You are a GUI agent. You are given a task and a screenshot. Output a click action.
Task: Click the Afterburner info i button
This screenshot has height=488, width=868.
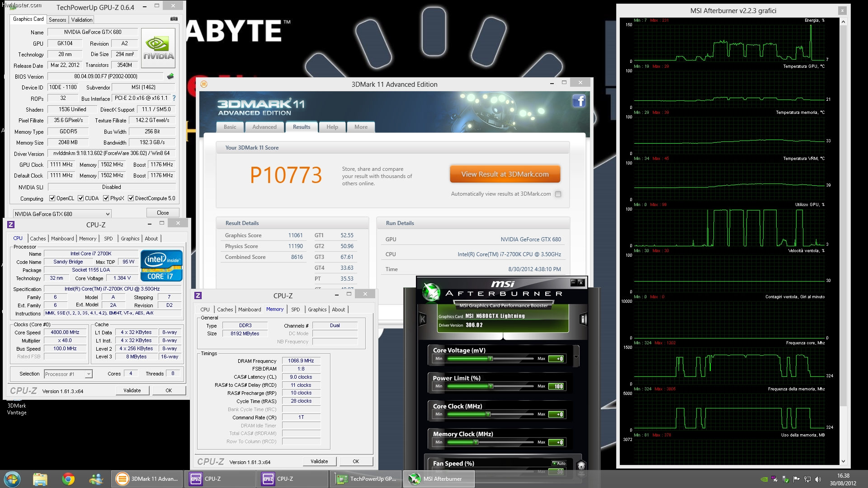coord(583,319)
